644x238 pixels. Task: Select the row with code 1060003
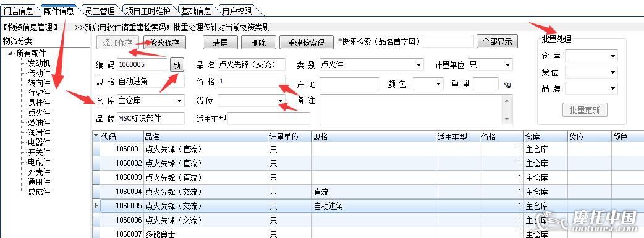tap(368, 177)
